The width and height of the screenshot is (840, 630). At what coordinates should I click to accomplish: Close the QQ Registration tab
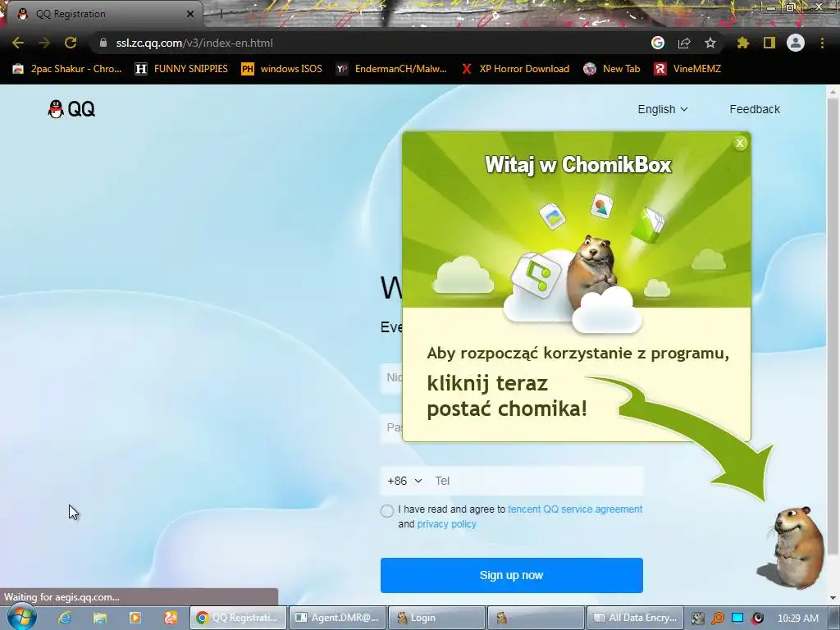189,14
